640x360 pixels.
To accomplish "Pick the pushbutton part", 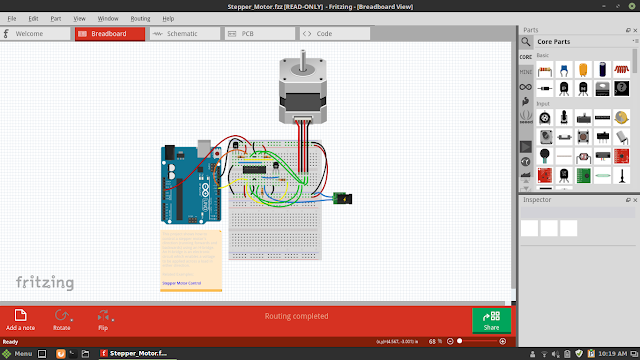I will pyautogui.click(x=583, y=137).
